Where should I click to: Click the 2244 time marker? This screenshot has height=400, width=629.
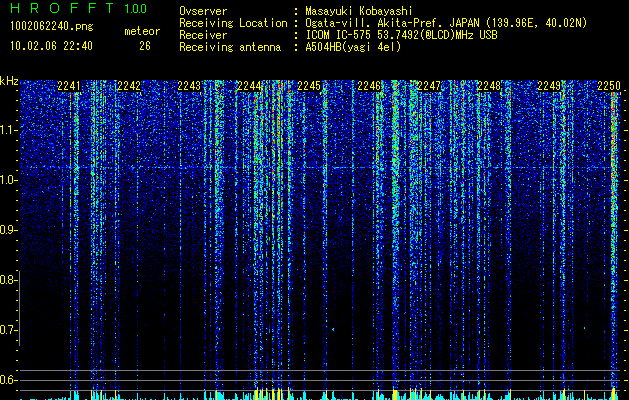(249, 86)
